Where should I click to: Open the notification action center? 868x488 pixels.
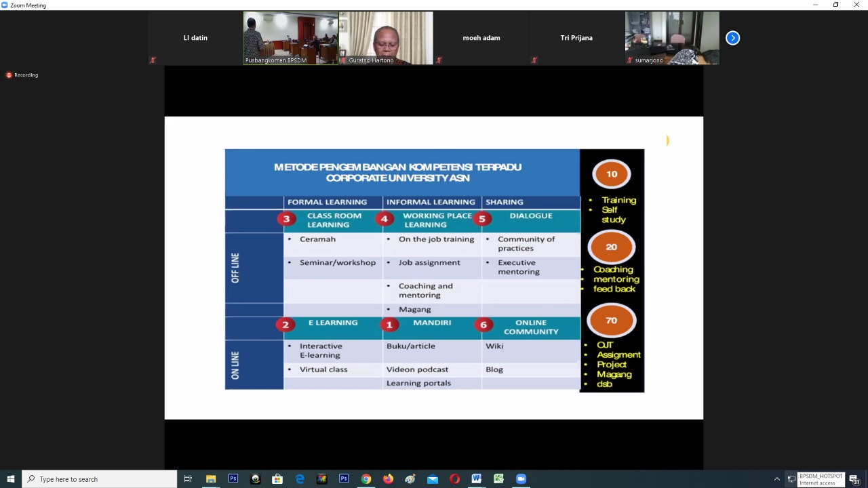(x=854, y=479)
